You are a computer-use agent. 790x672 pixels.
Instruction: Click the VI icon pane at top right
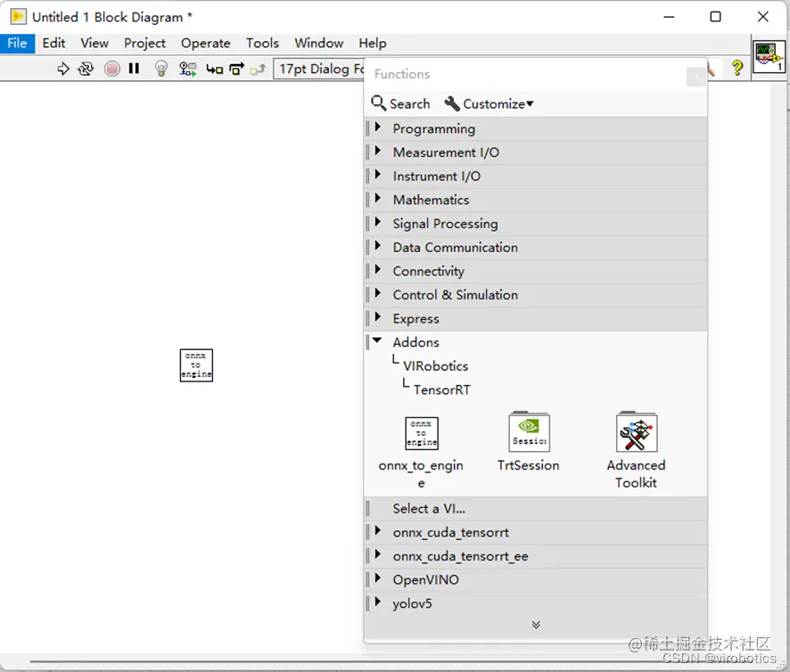coord(769,57)
